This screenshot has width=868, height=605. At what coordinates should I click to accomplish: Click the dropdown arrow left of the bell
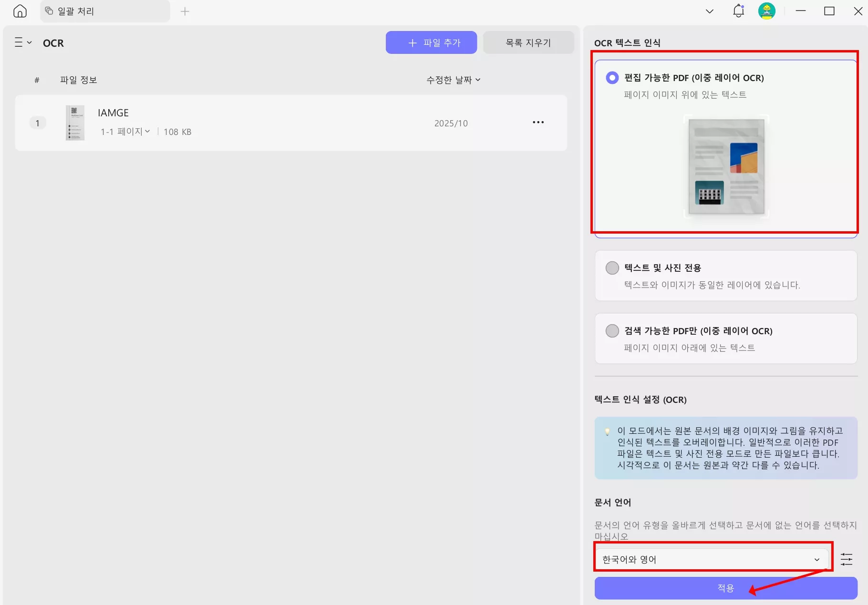[709, 11]
